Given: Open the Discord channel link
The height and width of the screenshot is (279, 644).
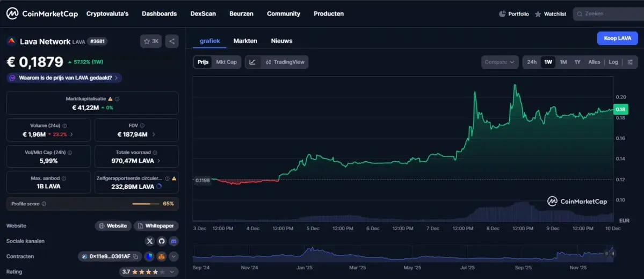Looking at the screenshot, I should pyautogui.click(x=173, y=241).
